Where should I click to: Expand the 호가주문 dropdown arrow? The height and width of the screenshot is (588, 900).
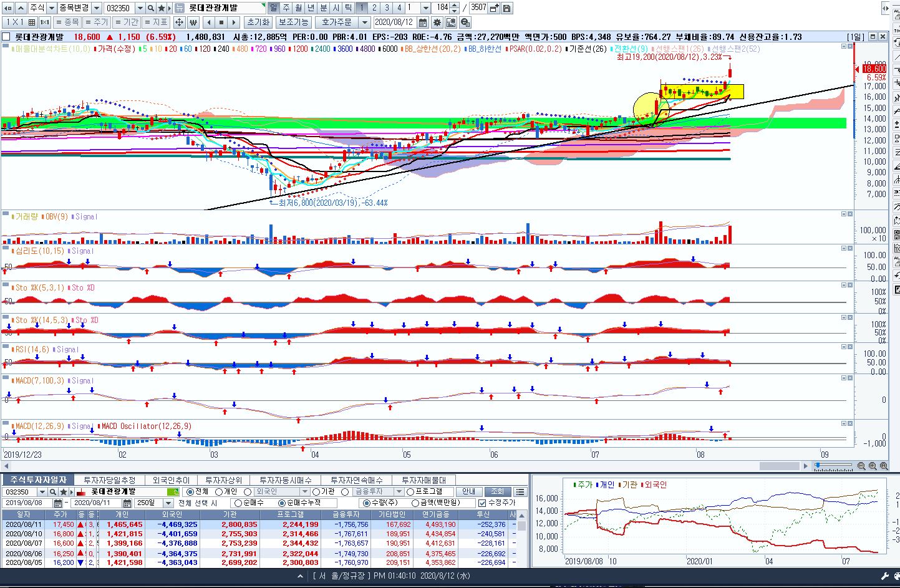pyautogui.click(x=364, y=22)
